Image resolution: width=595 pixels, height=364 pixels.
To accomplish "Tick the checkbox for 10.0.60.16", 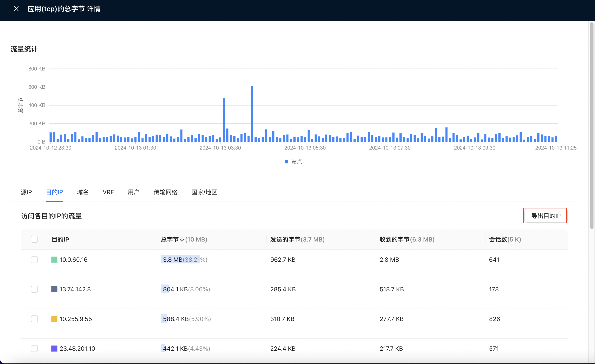I will pyautogui.click(x=35, y=260).
